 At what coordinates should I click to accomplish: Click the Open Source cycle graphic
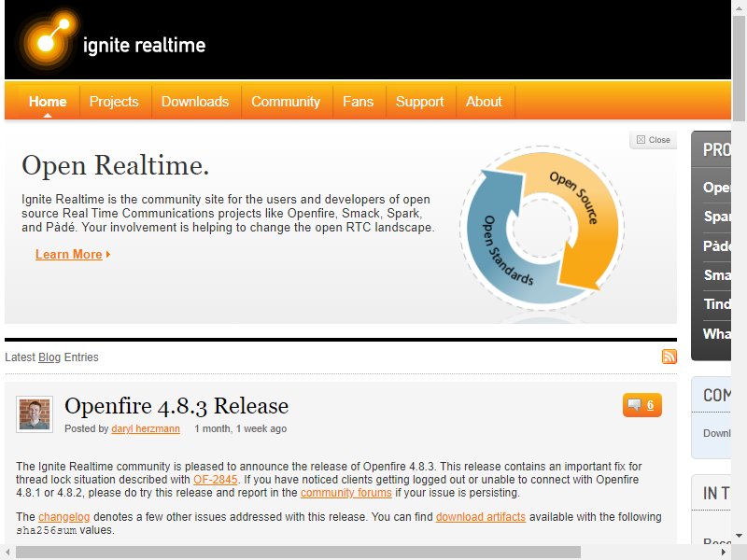point(543,228)
